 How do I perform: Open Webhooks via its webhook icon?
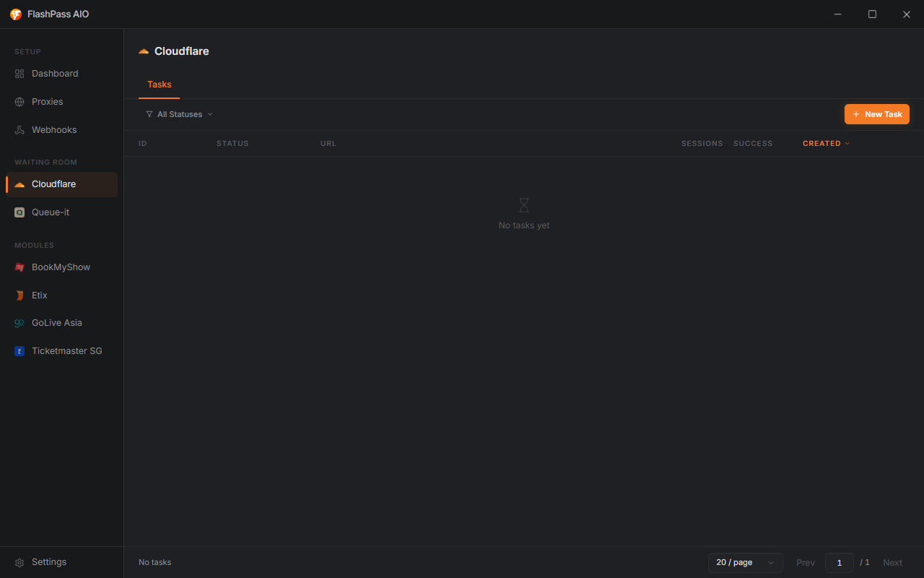[19, 130]
